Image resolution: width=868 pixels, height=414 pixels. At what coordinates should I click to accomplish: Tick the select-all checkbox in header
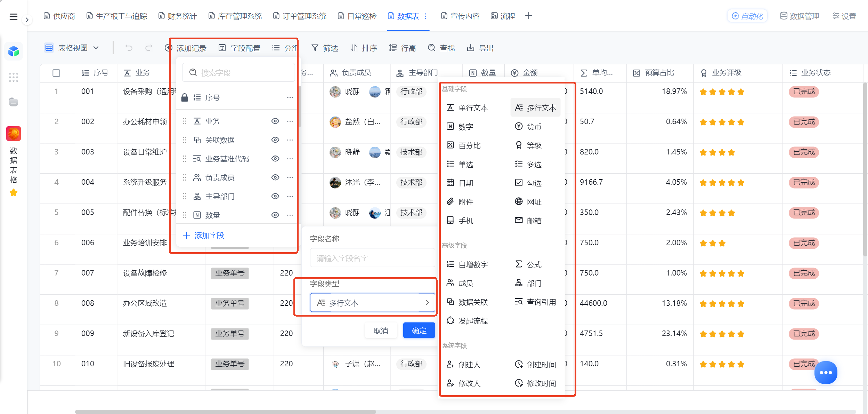(56, 73)
